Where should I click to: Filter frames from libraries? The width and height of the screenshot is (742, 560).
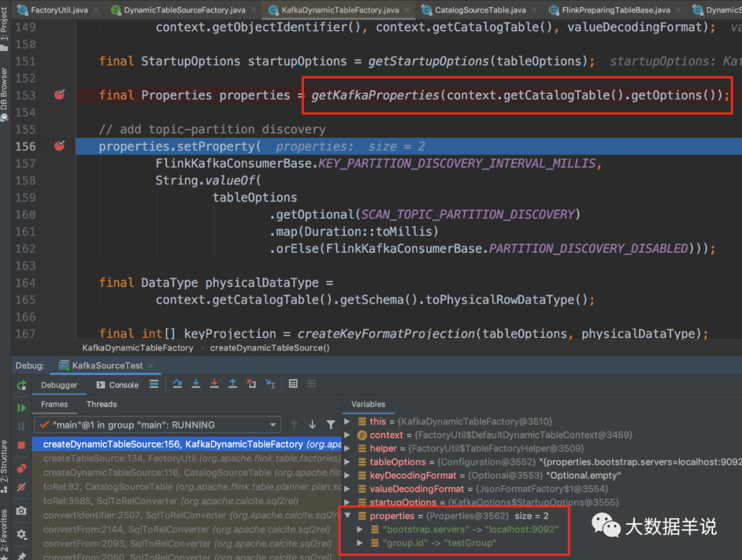point(330,425)
